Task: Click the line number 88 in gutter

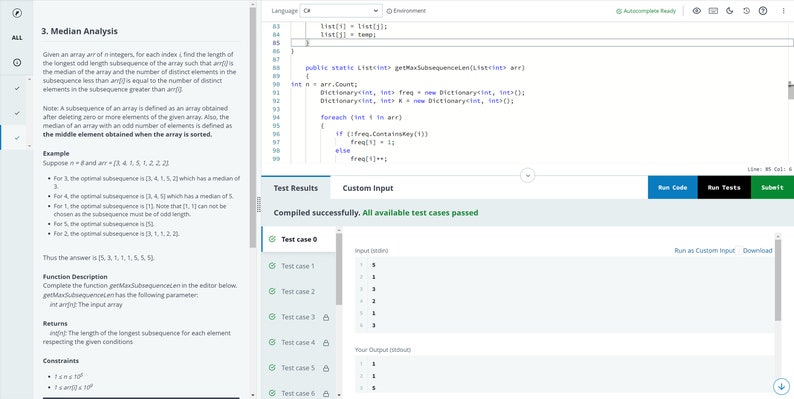Action: click(276, 67)
